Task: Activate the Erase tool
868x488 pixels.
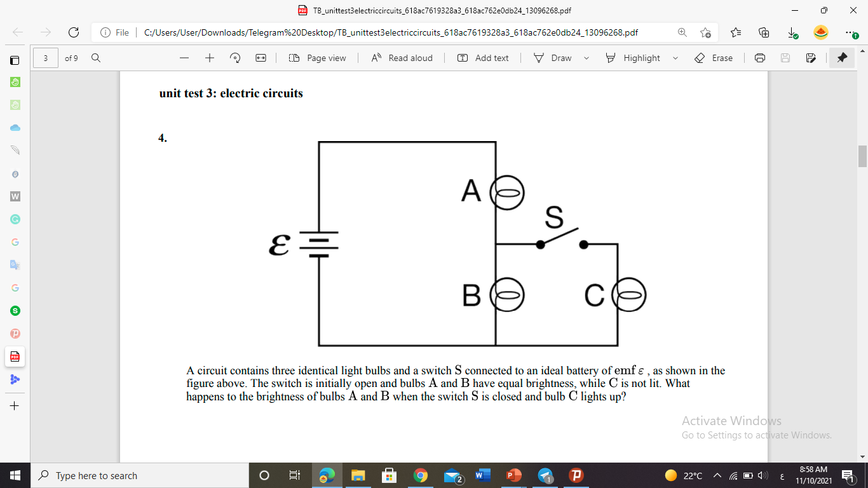Action: [x=714, y=58]
